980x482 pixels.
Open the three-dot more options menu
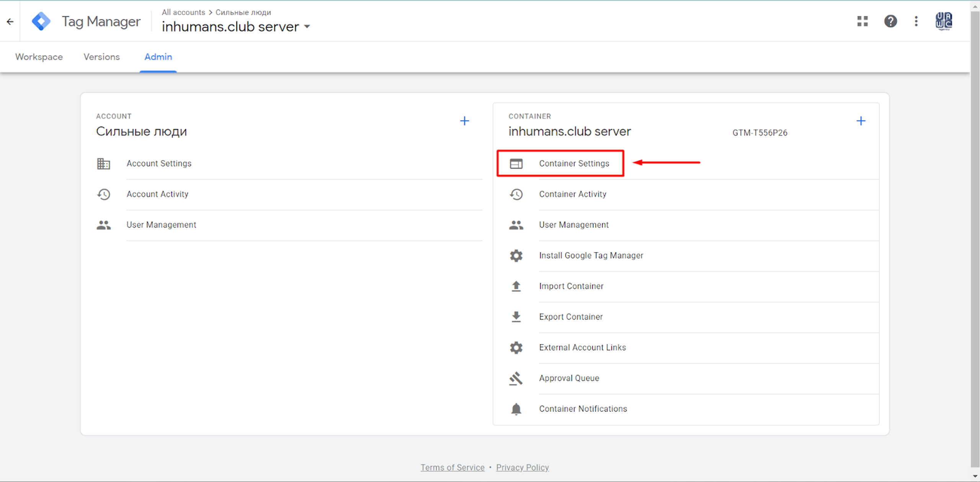916,21
